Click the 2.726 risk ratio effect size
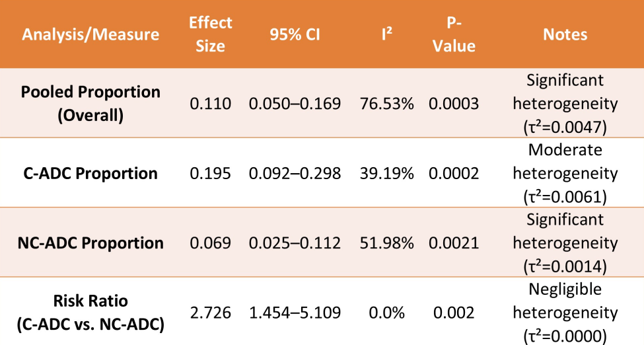This screenshot has width=644, height=345. pos(211,313)
